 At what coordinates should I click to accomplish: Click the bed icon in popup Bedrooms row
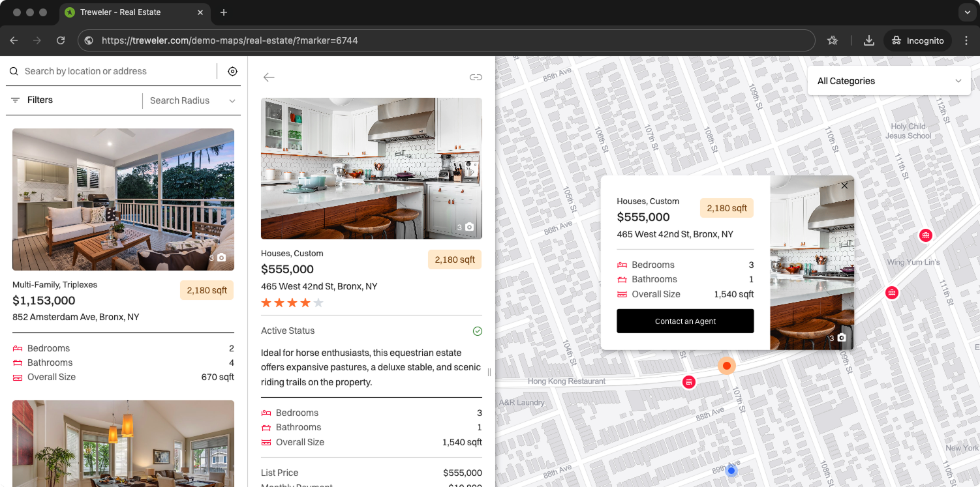coord(622,265)
